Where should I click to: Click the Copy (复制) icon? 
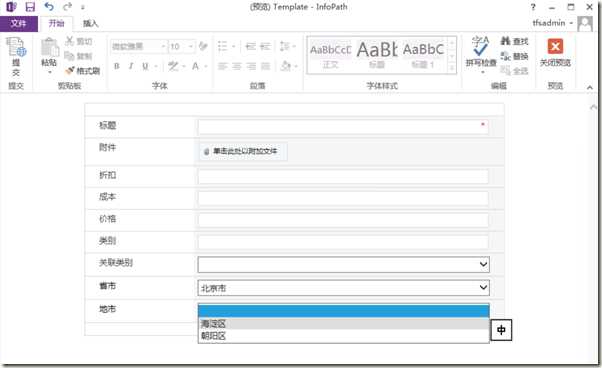[69, 56]
